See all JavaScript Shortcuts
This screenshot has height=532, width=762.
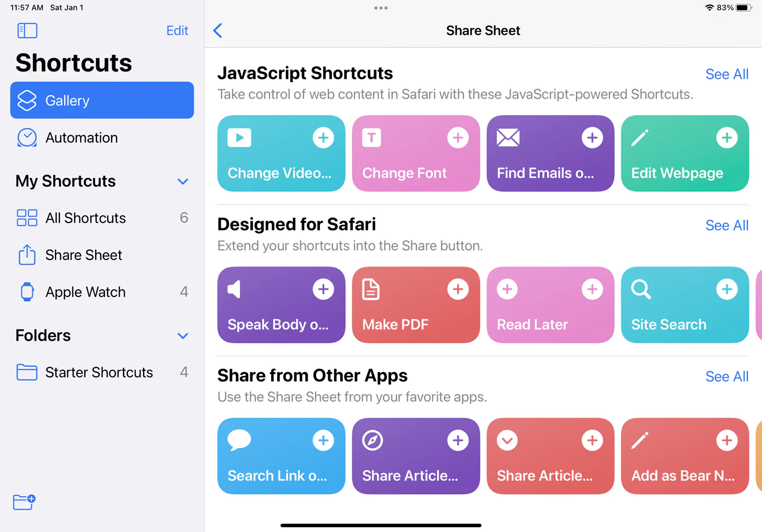pos(727,74)
